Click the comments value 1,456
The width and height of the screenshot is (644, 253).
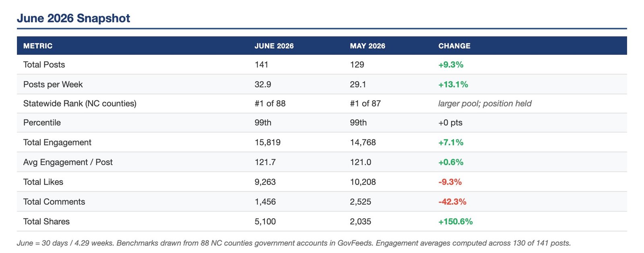pos(265,201)
